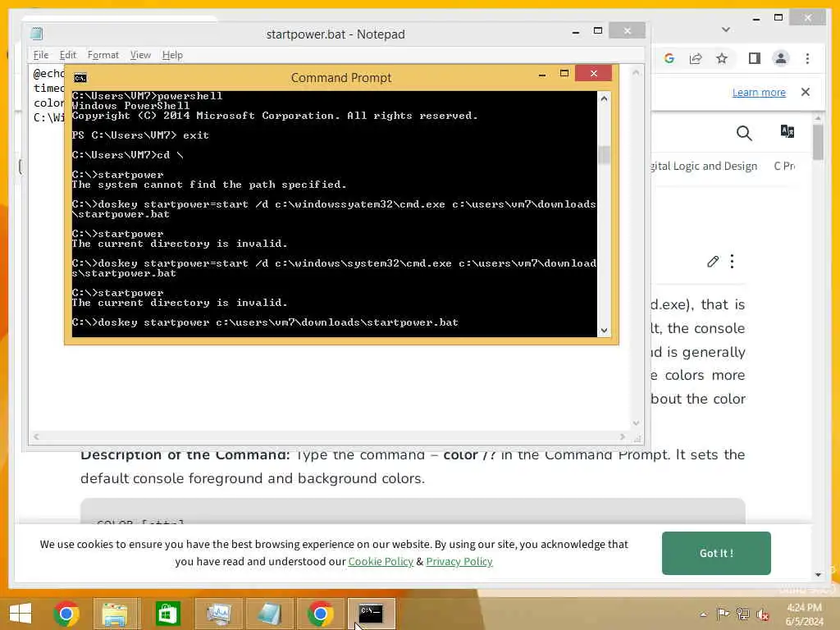
Task: Minimize the Command Prompt window
Action: pyautogui.click(x=542, y=75)
